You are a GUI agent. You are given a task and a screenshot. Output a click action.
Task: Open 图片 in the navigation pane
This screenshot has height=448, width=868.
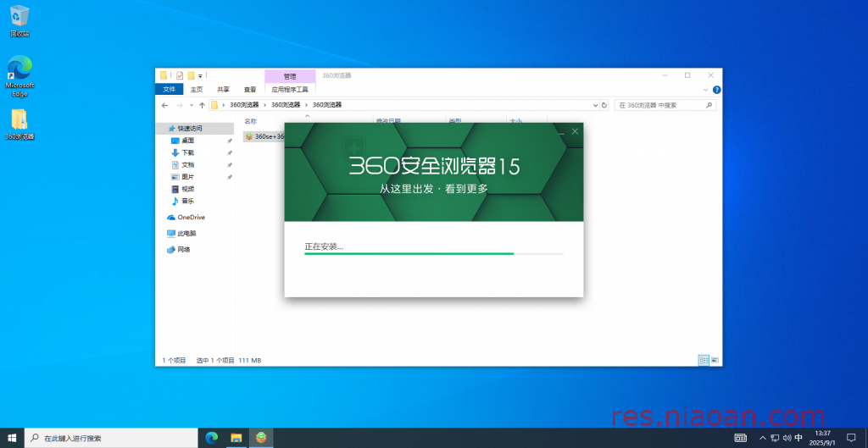tap(187, 177)
